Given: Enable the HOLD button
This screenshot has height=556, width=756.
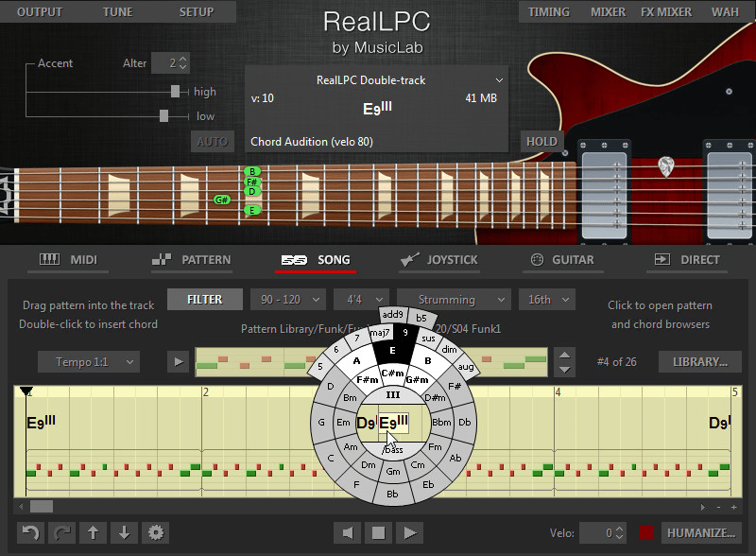Looking at the screenshot, I should click(541, 140).
